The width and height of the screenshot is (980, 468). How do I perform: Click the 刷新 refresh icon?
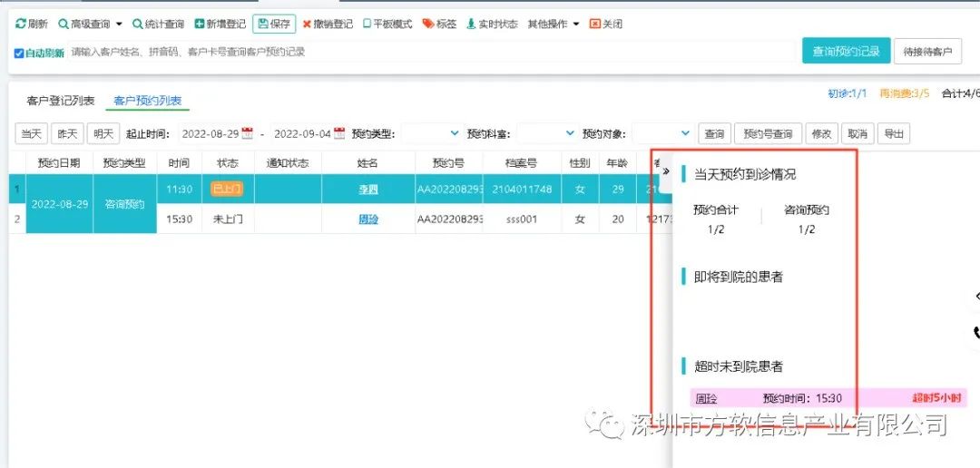21,24
